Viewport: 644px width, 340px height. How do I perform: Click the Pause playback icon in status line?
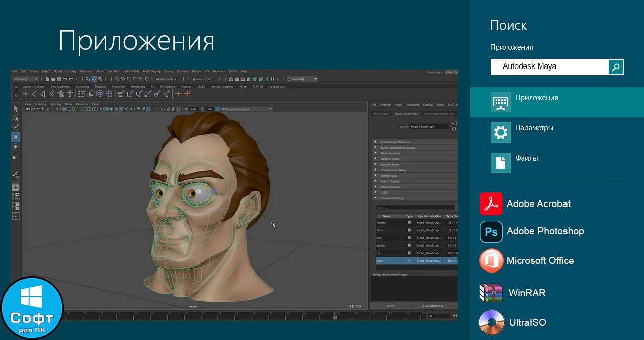click(x=272, y=79)
